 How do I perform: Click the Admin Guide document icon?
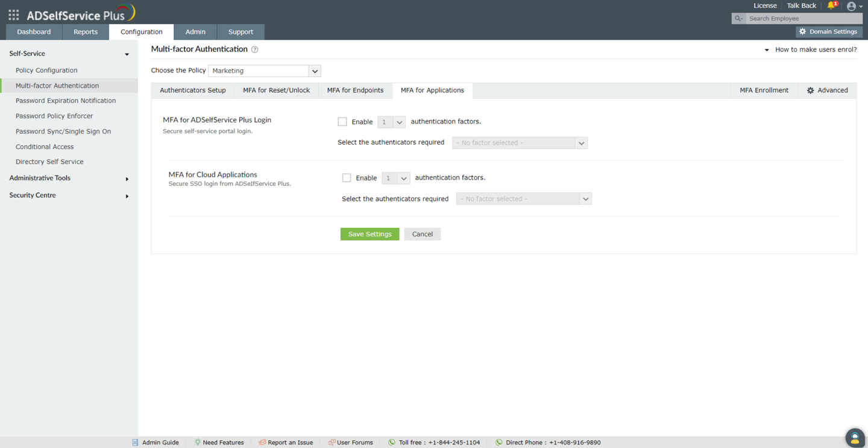[135, 443]
